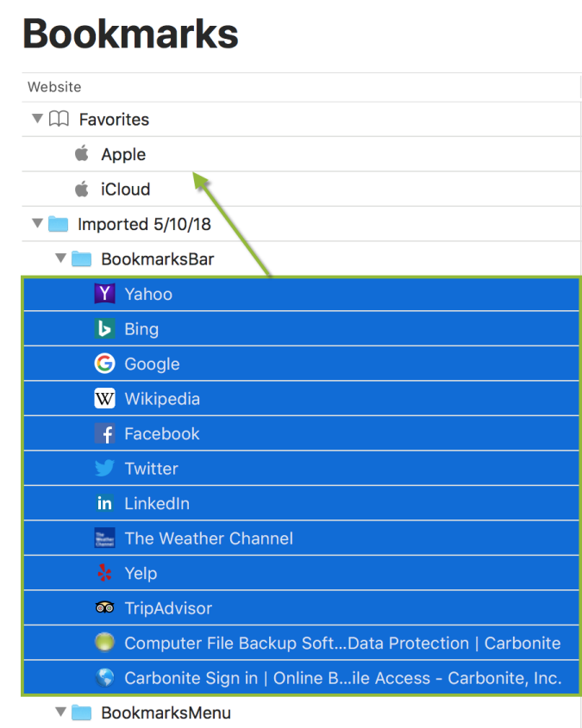Click the Facebook favicon icon
582x728 pixels.
(104, 434)
